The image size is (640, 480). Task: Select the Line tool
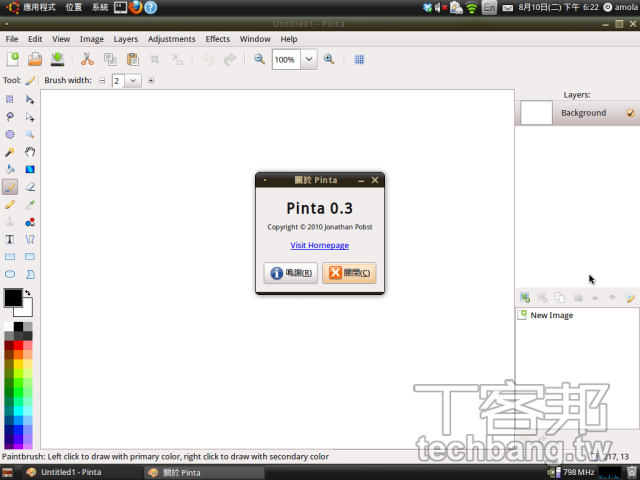pyautogui.click(x=30, y=239)
